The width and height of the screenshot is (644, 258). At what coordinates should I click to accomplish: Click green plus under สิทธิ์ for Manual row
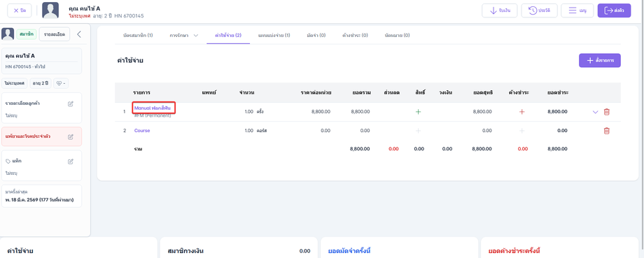click(418, 112)
